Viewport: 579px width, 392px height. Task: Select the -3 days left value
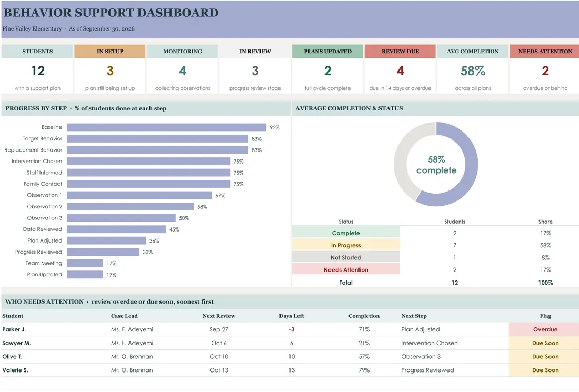292,329
